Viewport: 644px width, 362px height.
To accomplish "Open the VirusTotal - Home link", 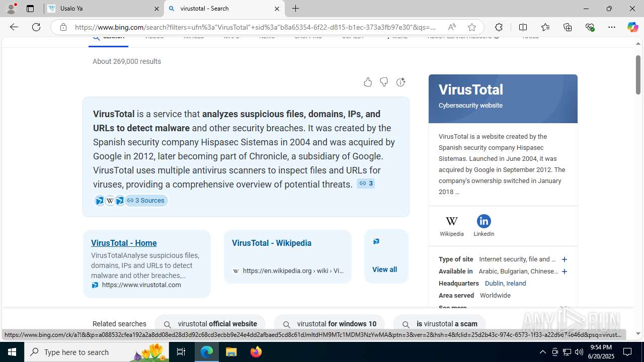I will tap(124, 243).
